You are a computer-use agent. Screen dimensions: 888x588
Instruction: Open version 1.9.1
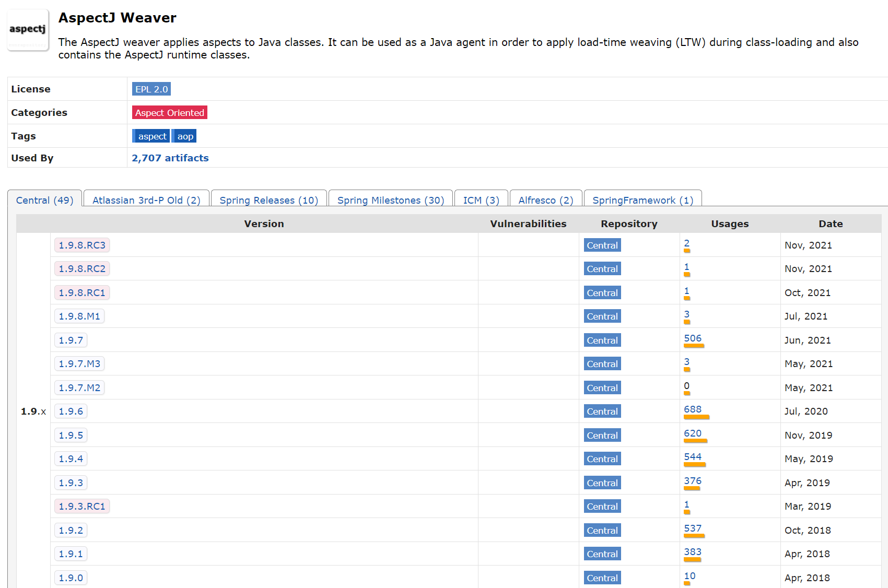click(71, 554)
